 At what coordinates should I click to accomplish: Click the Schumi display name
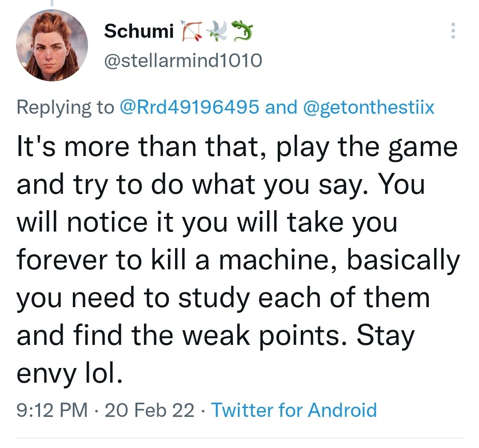[x=139, y=31]
